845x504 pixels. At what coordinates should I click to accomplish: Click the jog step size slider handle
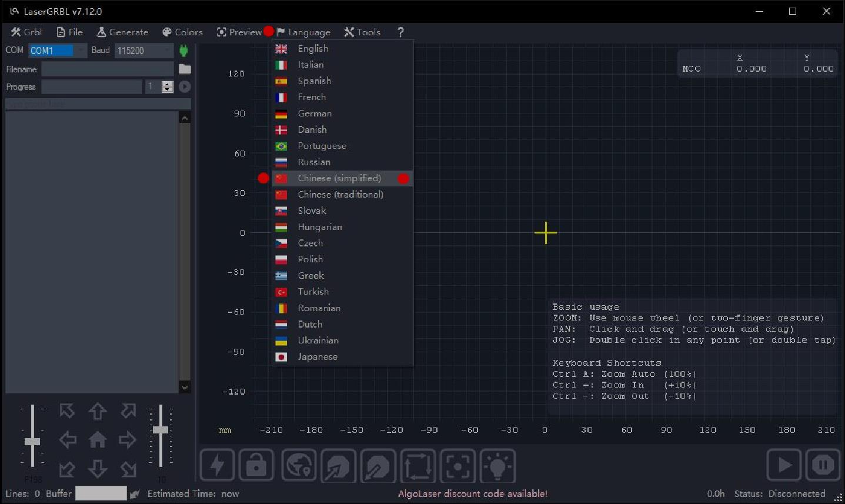161,430
